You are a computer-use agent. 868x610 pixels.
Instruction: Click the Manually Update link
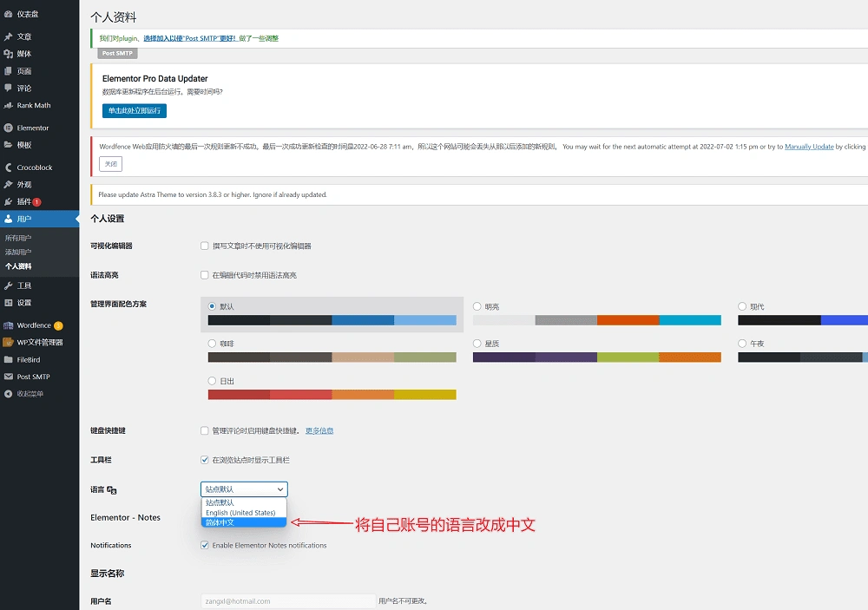pyautogui.click(x=809, y=147)
